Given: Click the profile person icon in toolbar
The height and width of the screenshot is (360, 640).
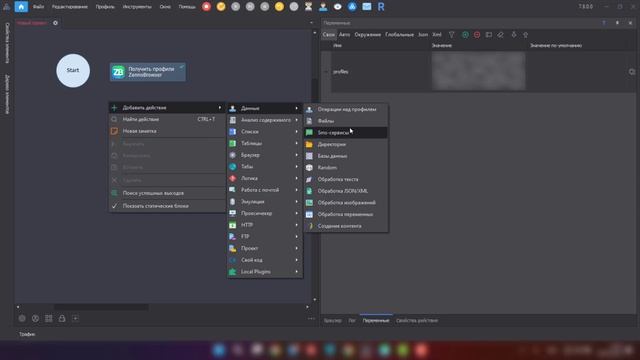Looking at the screenshot, I should click(323, 7).
